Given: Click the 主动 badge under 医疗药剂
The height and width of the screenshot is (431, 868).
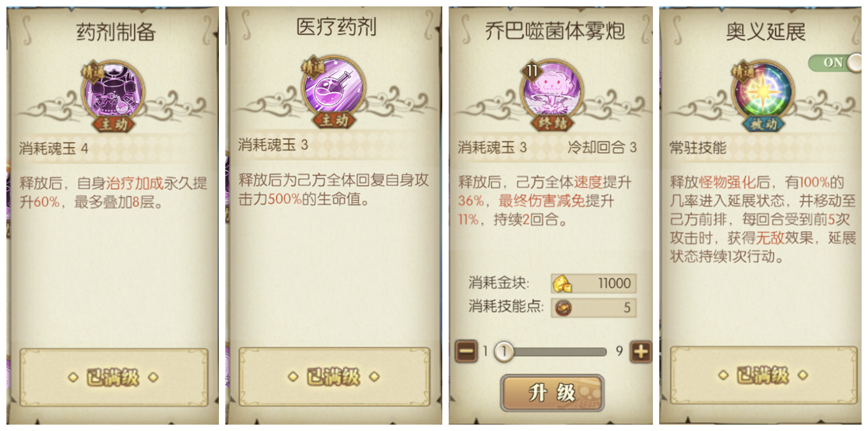Looking at the screenshot, I should pyautogui.click(x=334, y=121).
